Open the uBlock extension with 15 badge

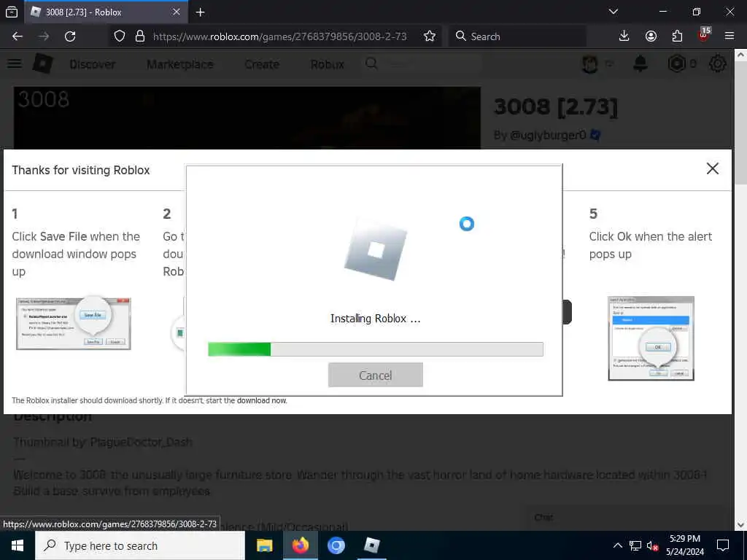coord(704,35)
